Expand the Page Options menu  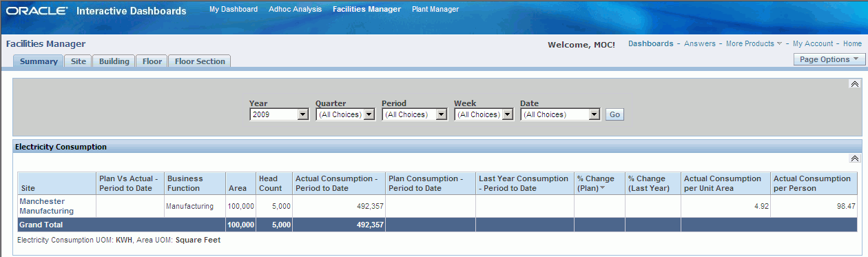click(829, 59)
